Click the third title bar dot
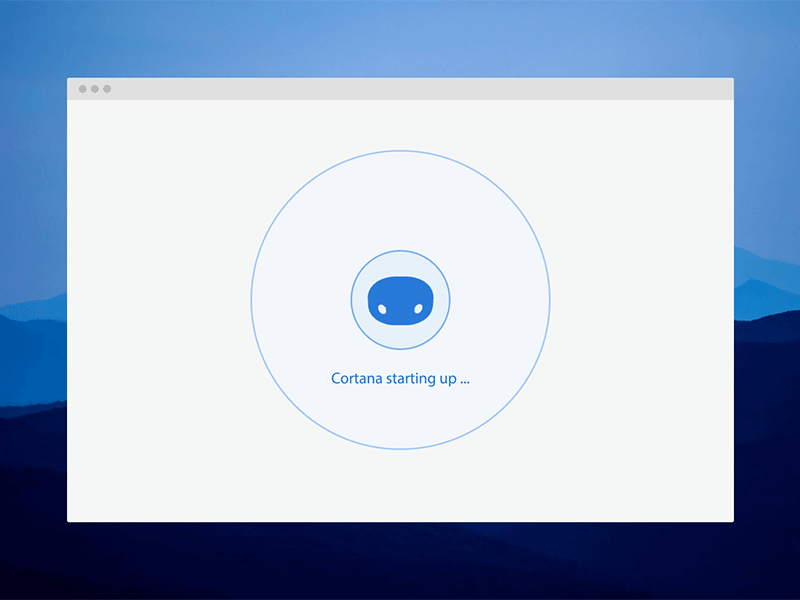The height and width of the screenshot is (600, 800). point(105,88)
